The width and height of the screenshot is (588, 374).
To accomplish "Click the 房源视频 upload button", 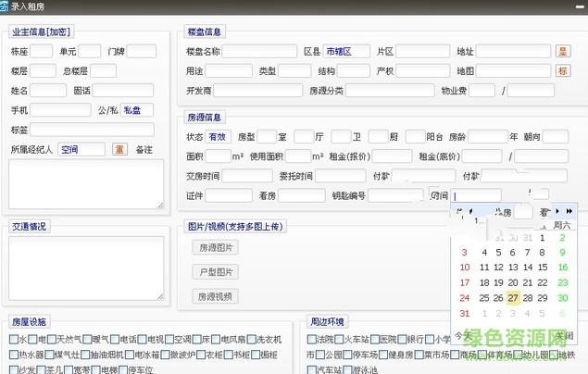I will coord(215,296).
